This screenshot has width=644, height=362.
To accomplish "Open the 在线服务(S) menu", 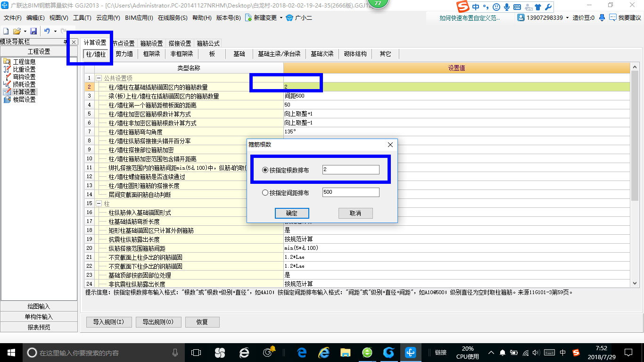I will [x=173, y=18].
